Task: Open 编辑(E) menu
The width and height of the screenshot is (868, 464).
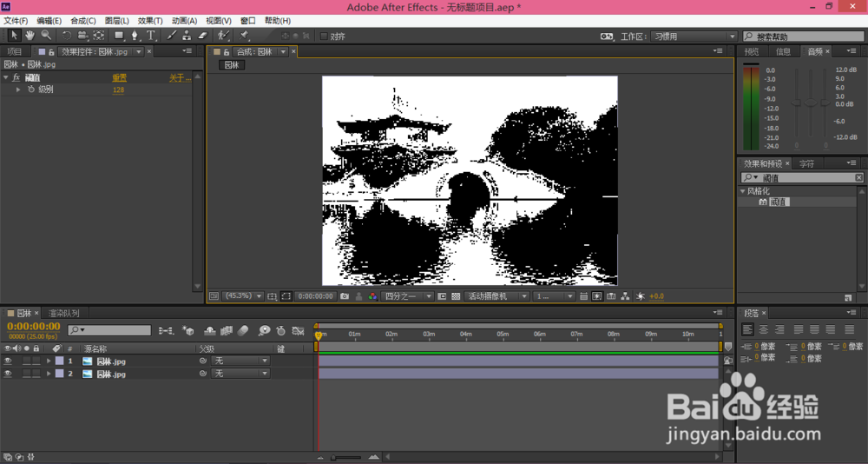Action: pyautogui.click(x=49, y=21)
